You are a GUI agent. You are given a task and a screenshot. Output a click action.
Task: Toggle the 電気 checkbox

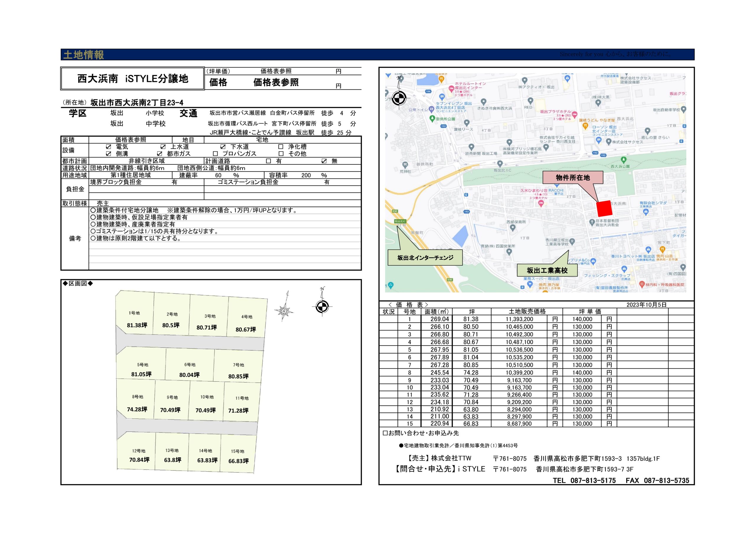coord(108,147)
